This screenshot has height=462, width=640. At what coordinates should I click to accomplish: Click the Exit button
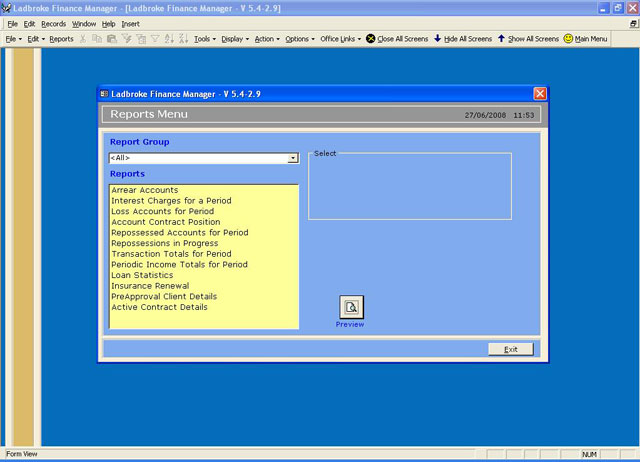(511, 349)
